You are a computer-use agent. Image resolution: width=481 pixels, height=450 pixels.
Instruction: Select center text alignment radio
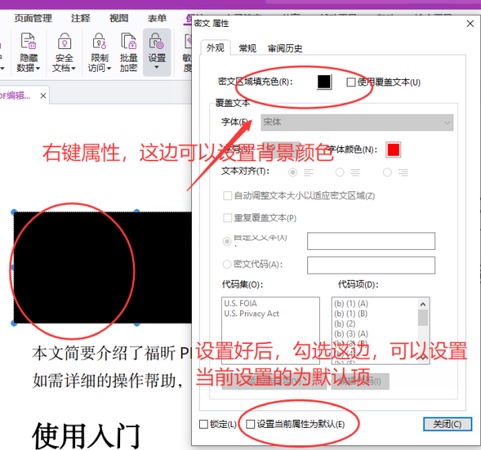[x=340, y=172]
